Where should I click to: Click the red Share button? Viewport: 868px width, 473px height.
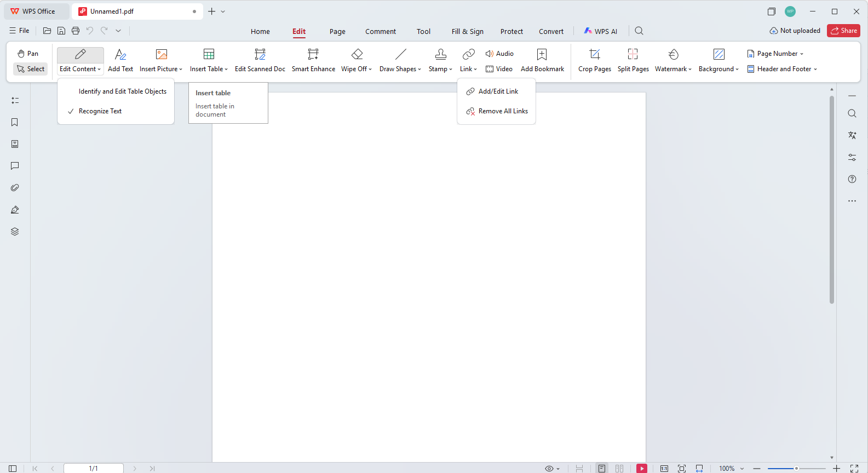[843, 31]
